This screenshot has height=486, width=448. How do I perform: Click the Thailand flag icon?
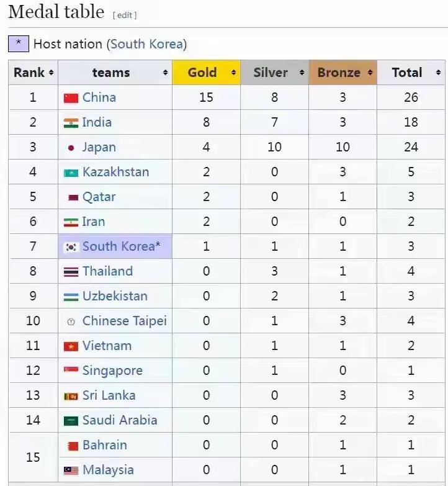[71, 272]
